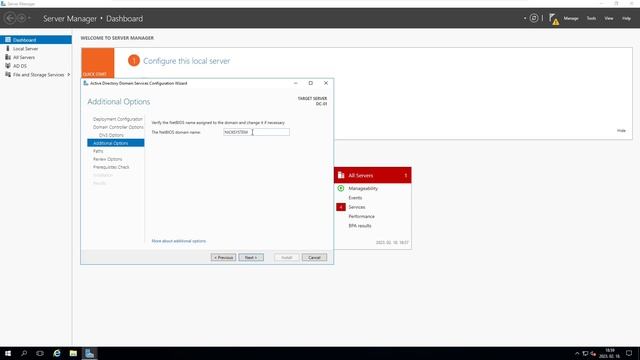Hide the welcome tile
The height and width of the screenshot is (360, 640).
click(x=621, y=131)
